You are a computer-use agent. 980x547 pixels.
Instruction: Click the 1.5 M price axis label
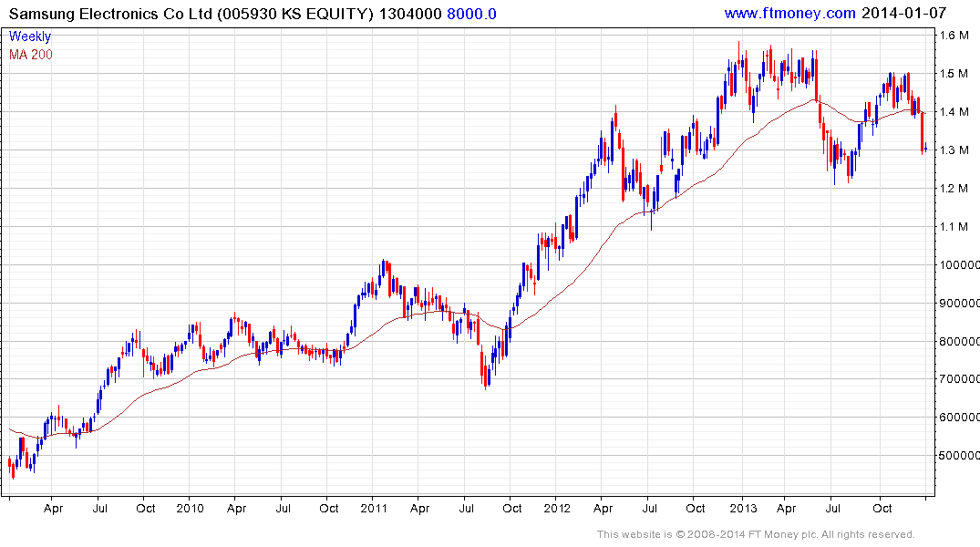(x=954, y=73)
